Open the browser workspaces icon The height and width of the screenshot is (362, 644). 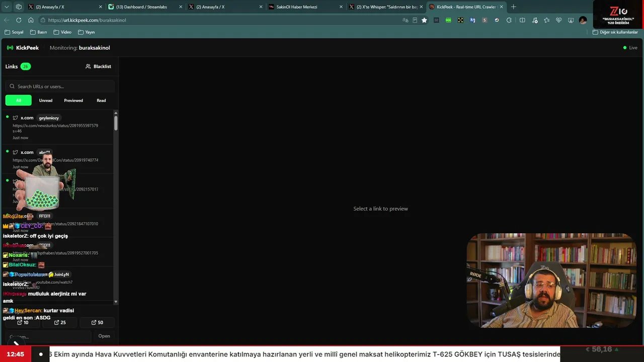[19, 7]
